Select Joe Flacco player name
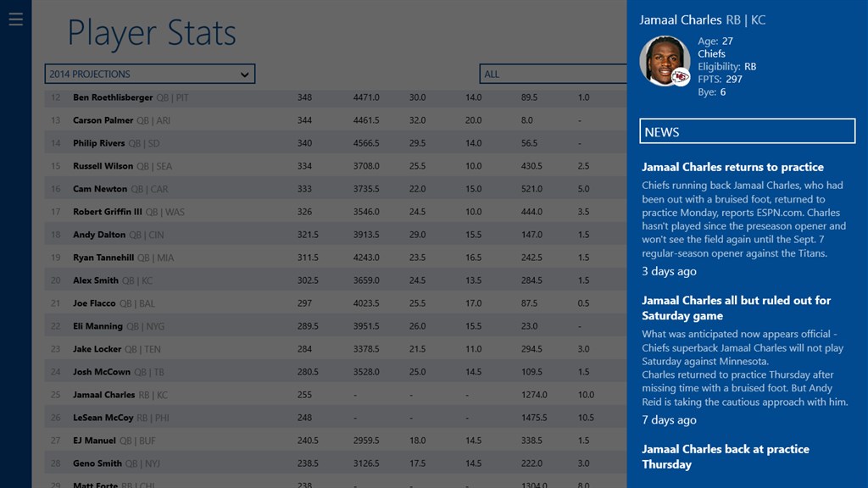Image resolution: width=868 pixels, height=488 pixels. point(94,303)
